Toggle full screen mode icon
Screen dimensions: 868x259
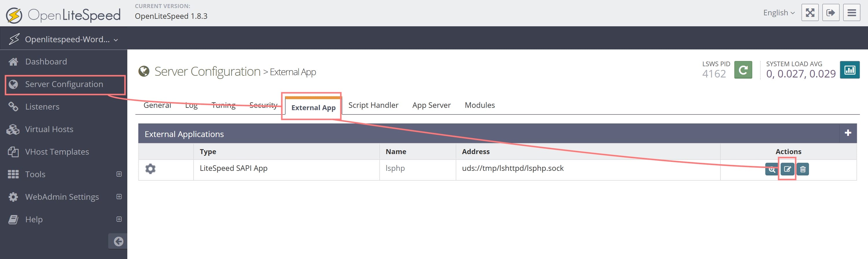[810, 13]
